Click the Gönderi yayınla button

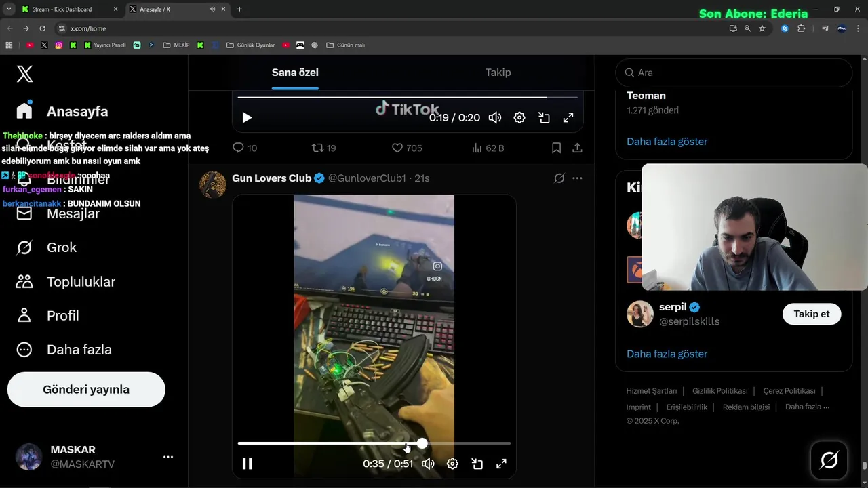(86, 390)
